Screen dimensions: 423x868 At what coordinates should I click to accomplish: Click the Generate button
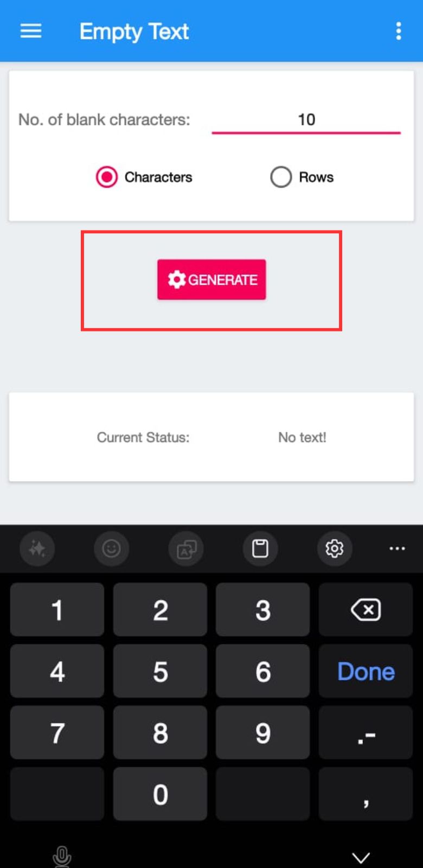click(x=211, y=279)
